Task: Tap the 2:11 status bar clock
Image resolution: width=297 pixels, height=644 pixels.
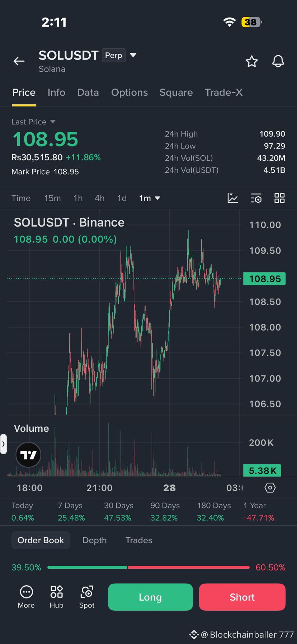Action: [54, 22]
